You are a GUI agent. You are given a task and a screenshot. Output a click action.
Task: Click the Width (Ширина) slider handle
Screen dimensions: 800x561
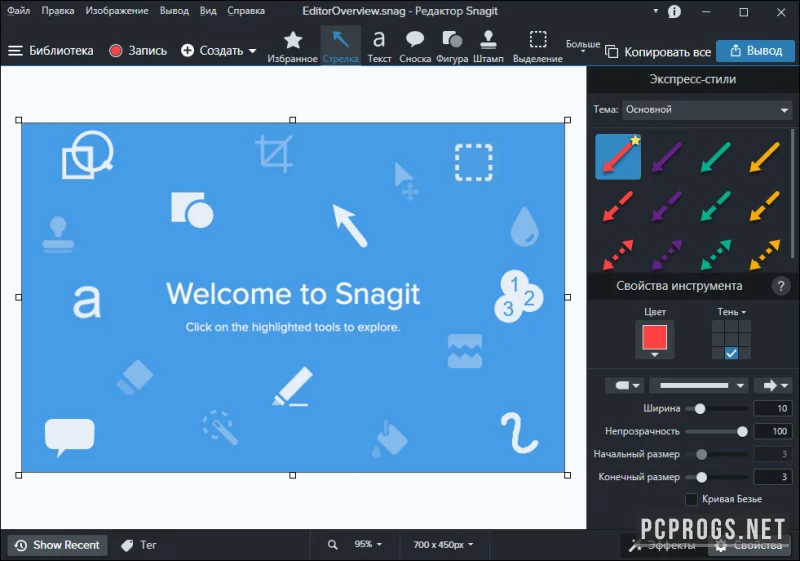[x=700, y=409]
